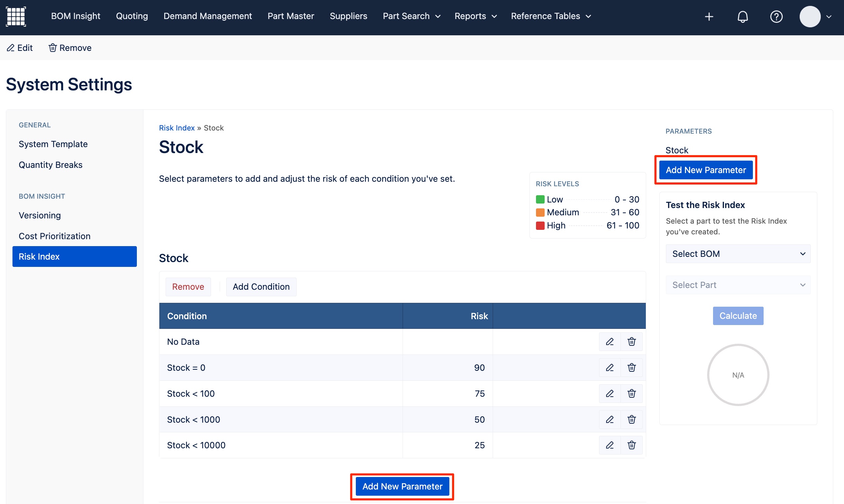Viewport: 844px width, 504px height.
Task: Click the red High risk swatch
Action: pos(540,226)
